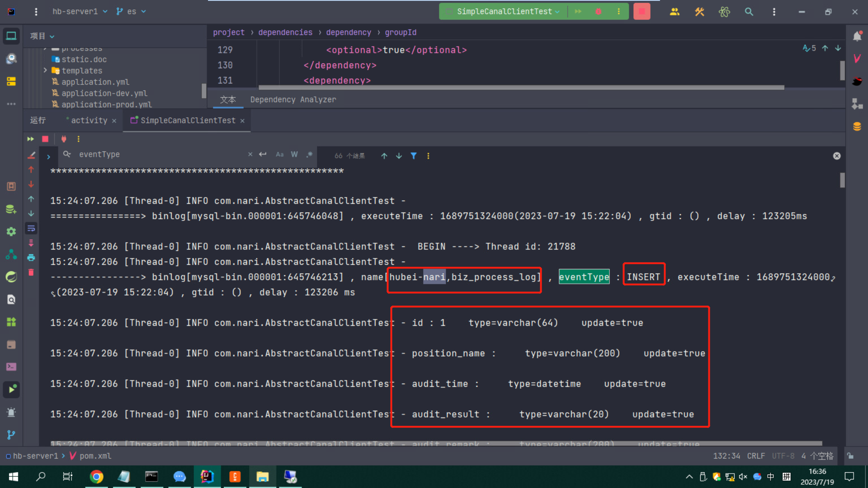This screenshot has height=488, width=868.
Task: Switch to the activity run tab
Action: point(89,121)
